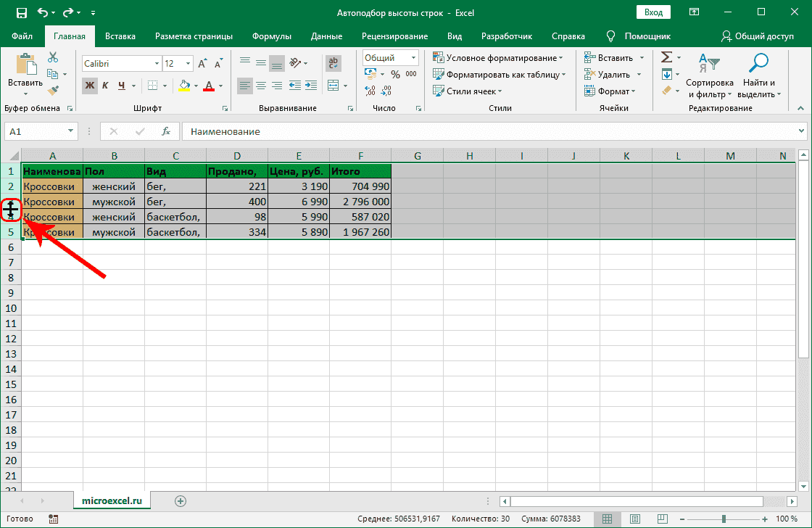The height and width of the screenshot is (528, 812).
Task: Toggle Bold formatting (Ж)
Action: click(90, 86)
